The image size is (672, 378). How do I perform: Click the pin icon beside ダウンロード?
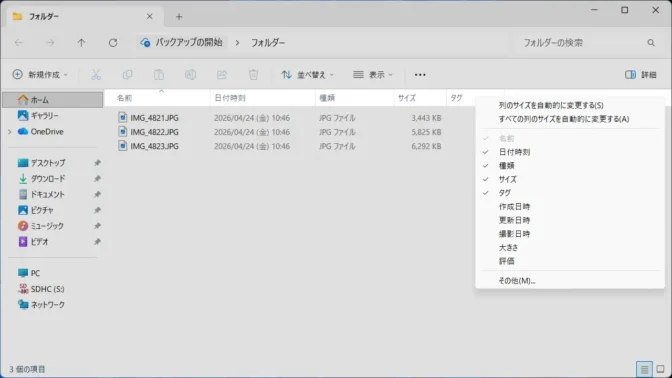click(97, 179)
